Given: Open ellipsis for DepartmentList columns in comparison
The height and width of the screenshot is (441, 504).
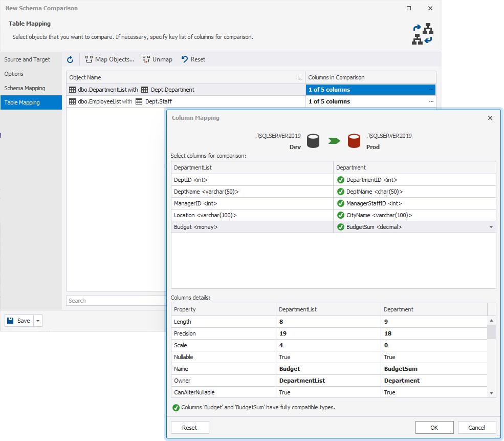Looking at the screenshot, I should pyautogui.click(x=431, y=90).
